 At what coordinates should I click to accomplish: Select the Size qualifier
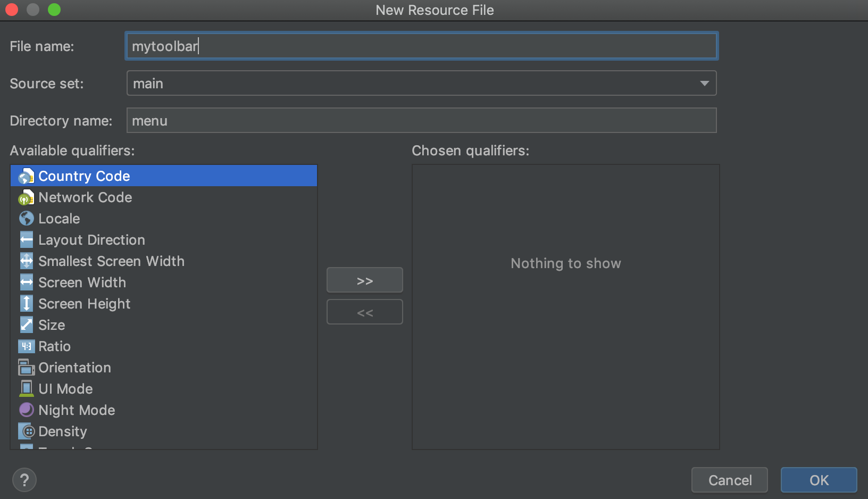(x=52, y=325)
